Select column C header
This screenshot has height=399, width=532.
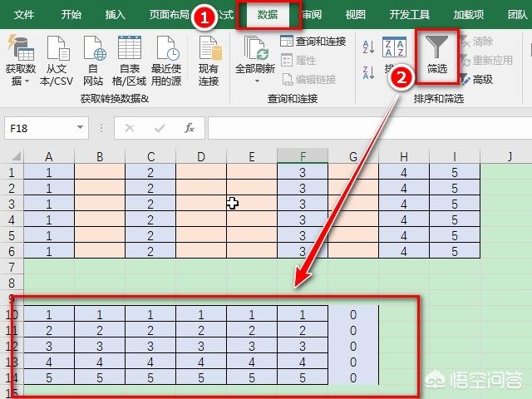[150, 156]
